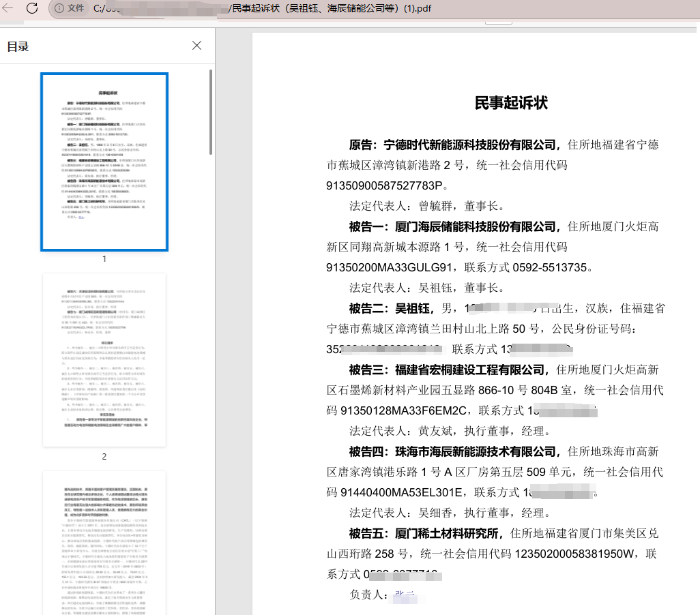The image size is (700, 615).
Task: Click the 负责人 line name link
Action: (x=405, y=595)
